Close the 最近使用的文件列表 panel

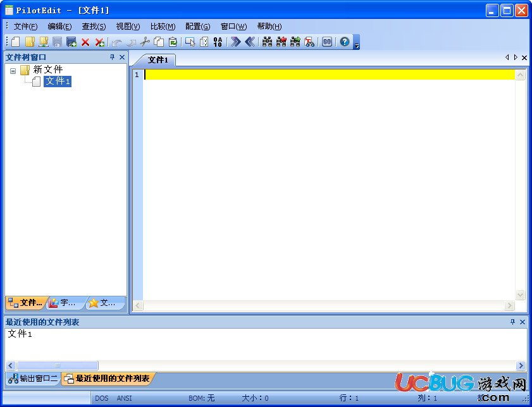pyautogui.click(x=523, y=322)
